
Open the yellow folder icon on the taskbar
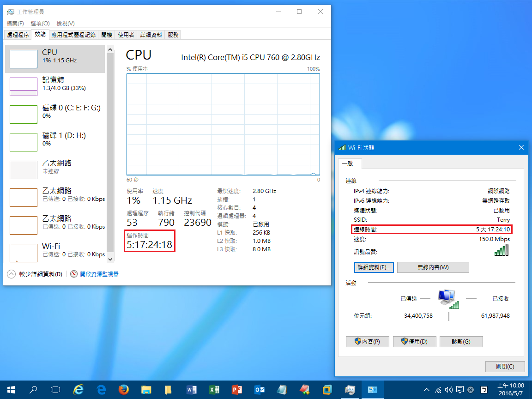pyautogui.click(x=169, y=390)
